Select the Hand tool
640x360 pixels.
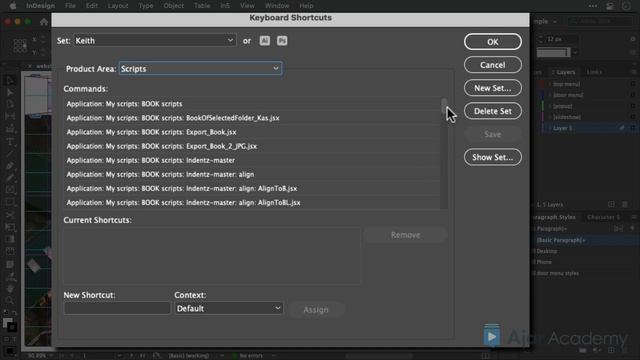pos(10,289)
